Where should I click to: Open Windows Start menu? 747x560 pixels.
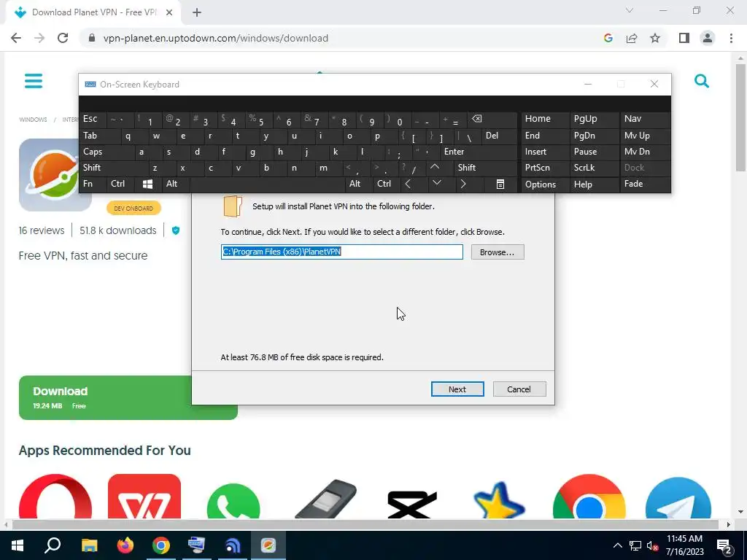click(x=18, y=545)
